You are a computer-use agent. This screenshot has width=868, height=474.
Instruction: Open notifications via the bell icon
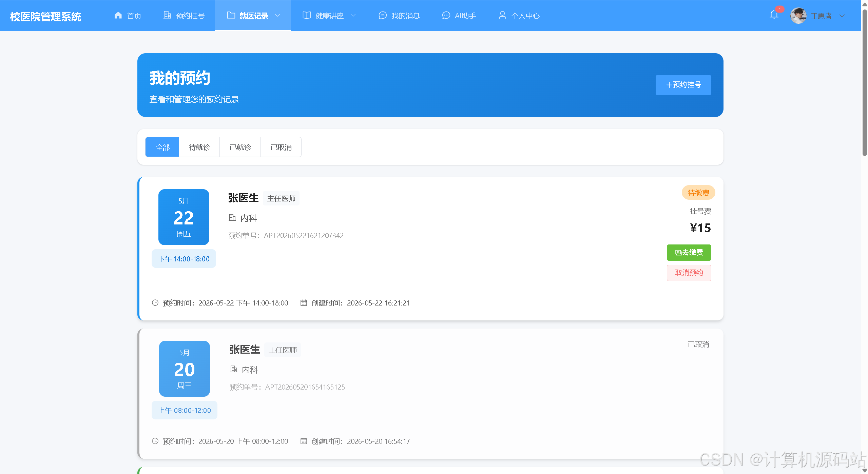coord(774,15)
